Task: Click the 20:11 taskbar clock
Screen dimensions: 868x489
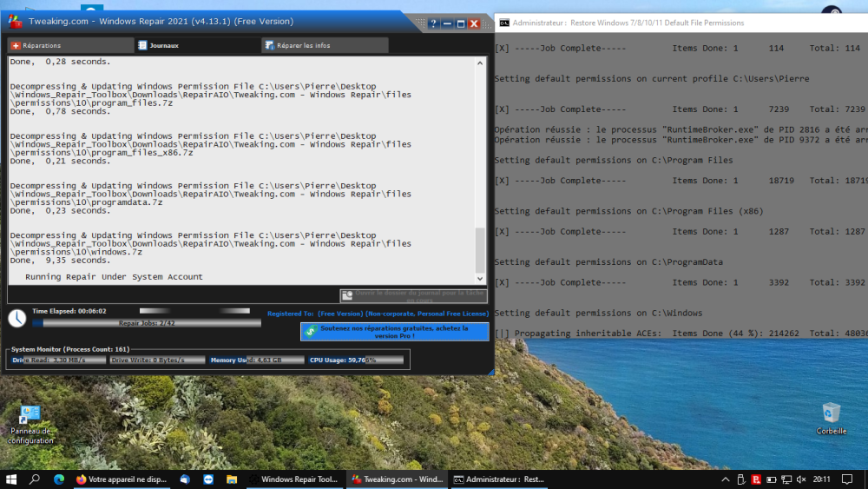Action: pos(821,479)
